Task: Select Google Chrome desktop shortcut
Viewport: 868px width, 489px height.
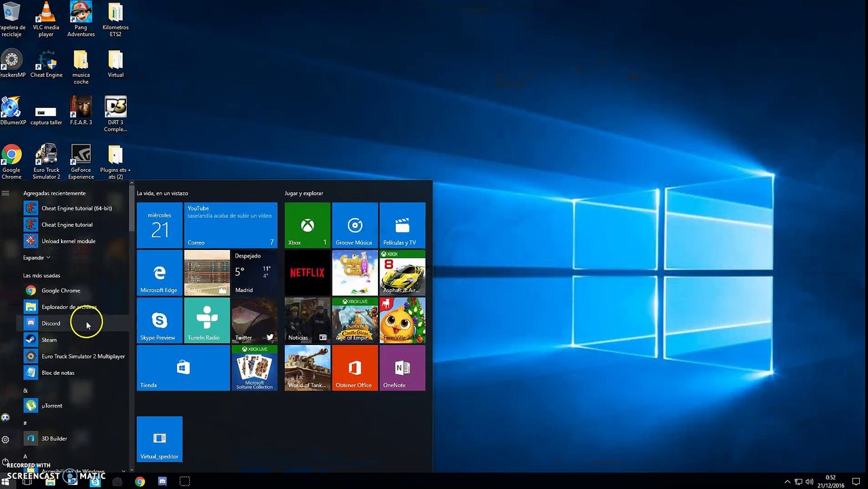Action: coord(12,162)
